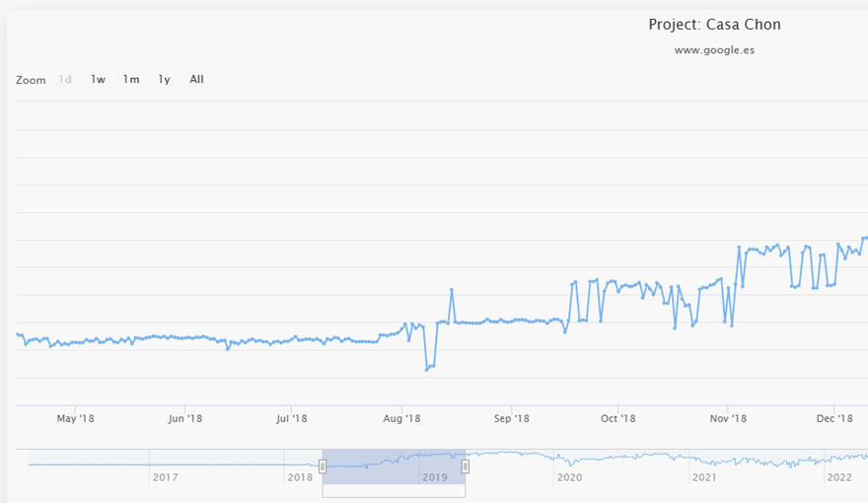Click the www.google.es subtitle
The image size is (868, 503).
coord(714,49)
